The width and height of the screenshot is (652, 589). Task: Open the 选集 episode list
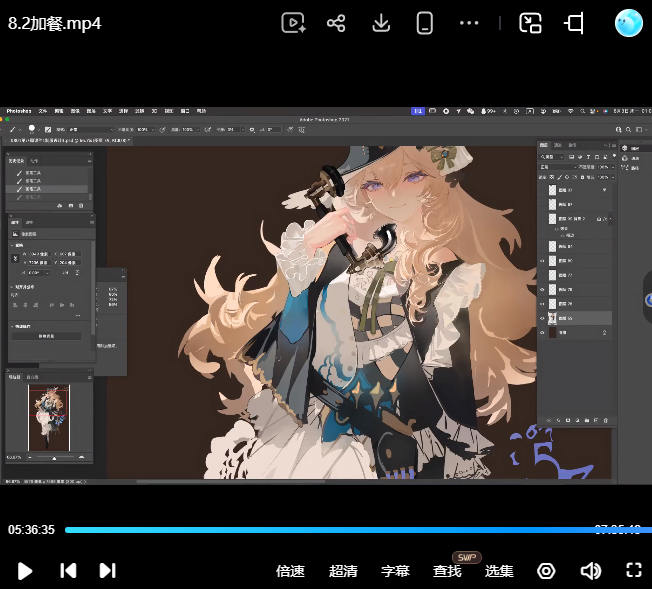499,571
